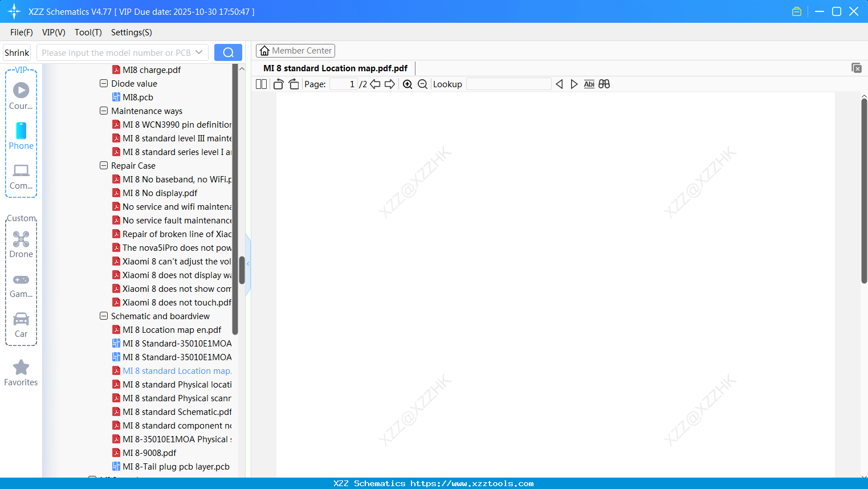
Task: Open the Courses sidebar section
Action: click(21, 96)
